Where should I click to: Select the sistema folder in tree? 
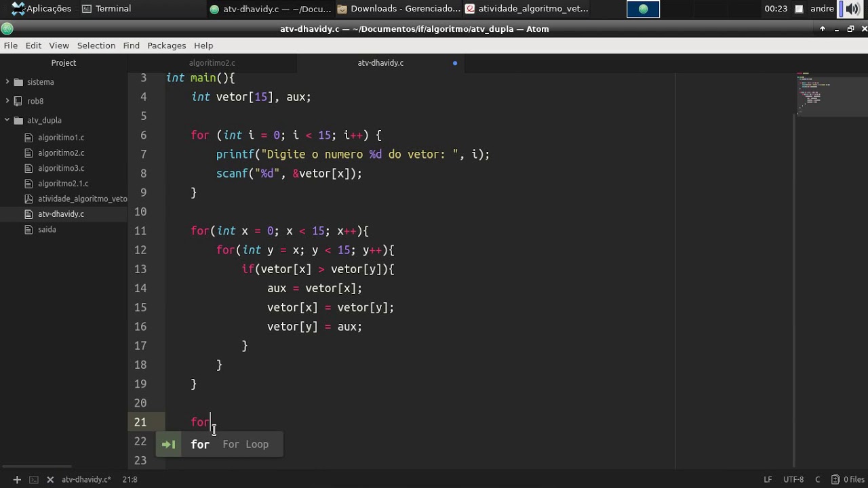(40, 82)
